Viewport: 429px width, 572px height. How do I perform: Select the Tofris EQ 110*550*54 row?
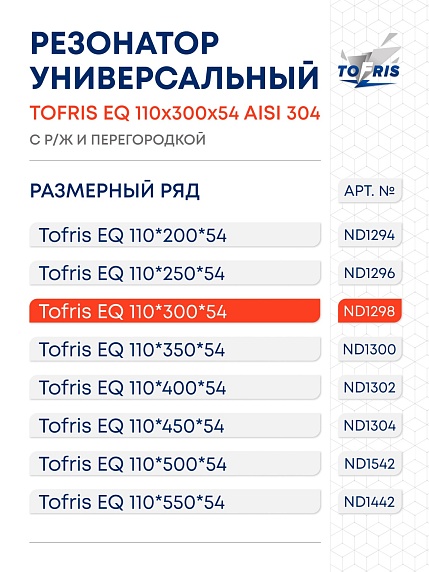tap(175, 502)
